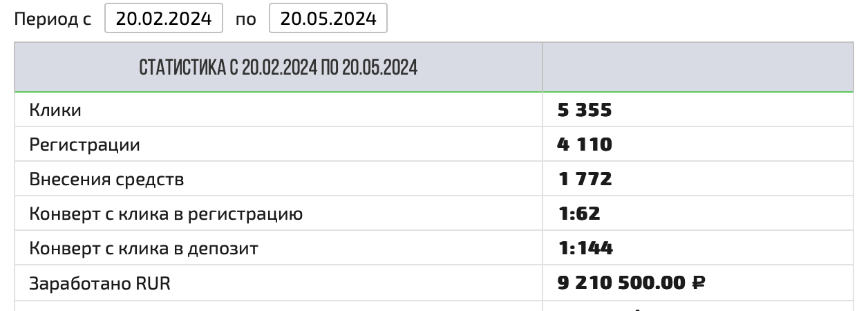Screen dimensions: 868x311
Task: Select the 'Регистрации' row label
Action: (x=84, y=144)
